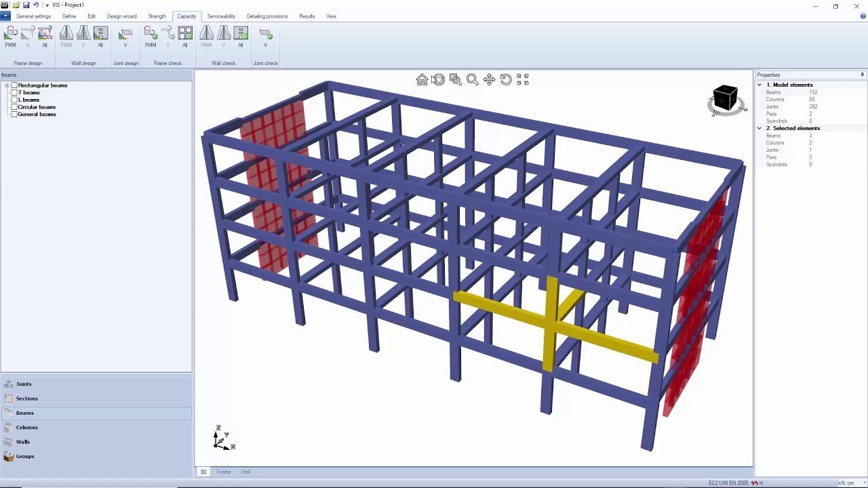Open file via folder icon in title bar
Image resolution: width=868 pixels, height=488 pixels.
click(x=16, y=5)
